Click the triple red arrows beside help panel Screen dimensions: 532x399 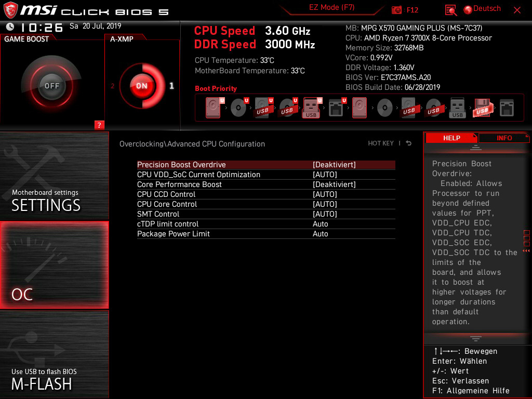click(526, 251)
